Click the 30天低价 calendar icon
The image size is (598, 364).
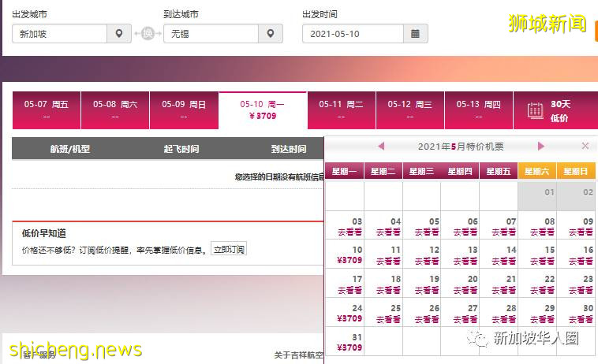coord(536,110)
